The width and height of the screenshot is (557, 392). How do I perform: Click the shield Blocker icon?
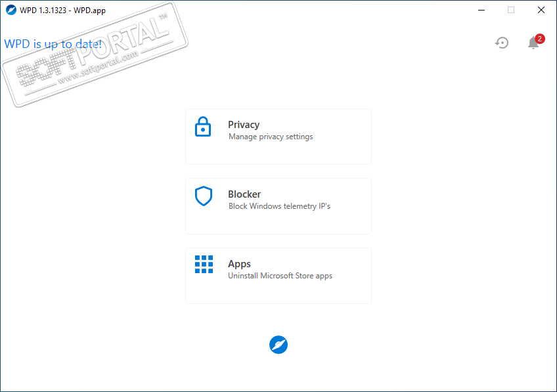[204, 196]
